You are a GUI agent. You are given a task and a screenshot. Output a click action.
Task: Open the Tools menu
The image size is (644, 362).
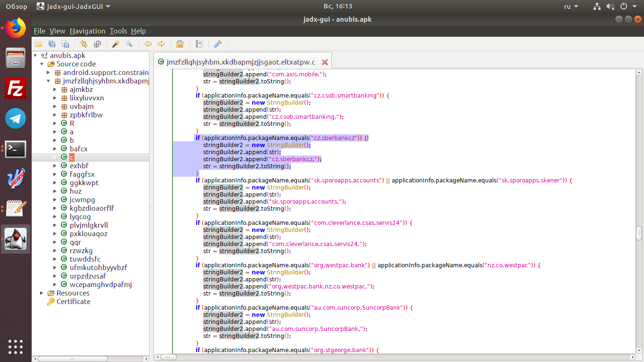coord(118,31)
